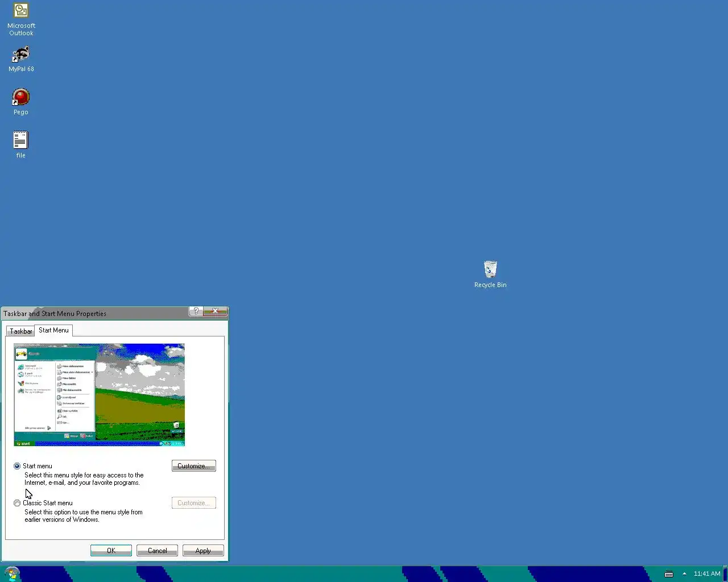Click the Start menu preview image
Image resolution: width=728 pixels, height=582 pixels.
[x=99, y=394]
